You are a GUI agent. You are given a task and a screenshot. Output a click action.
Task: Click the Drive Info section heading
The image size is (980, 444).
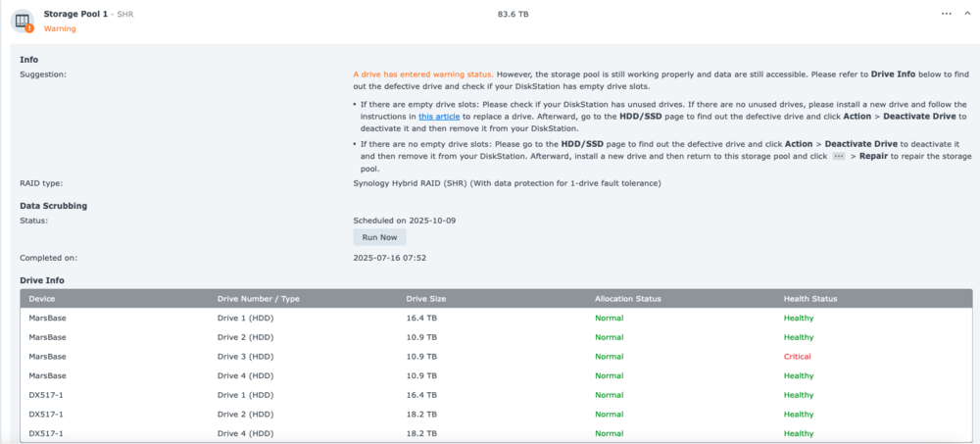tap(42, 280)
